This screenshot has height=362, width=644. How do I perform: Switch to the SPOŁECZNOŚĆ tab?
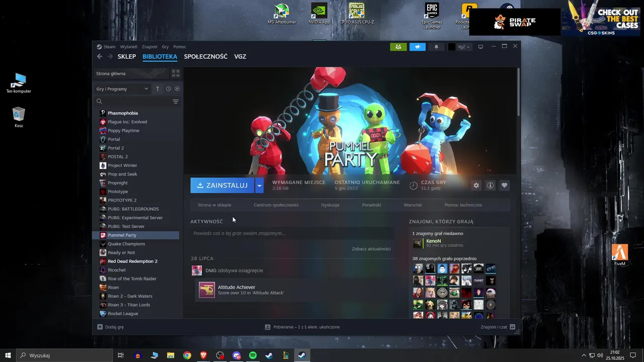(206, 57)
